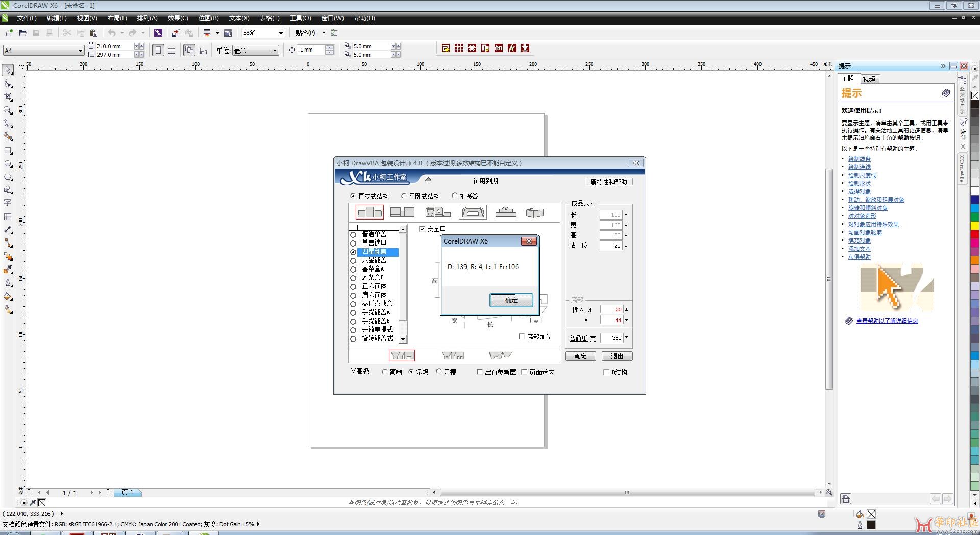Select the Crop tool
Image resolution: width=980 pixels, height=535 pixels.
click(8, 96)
